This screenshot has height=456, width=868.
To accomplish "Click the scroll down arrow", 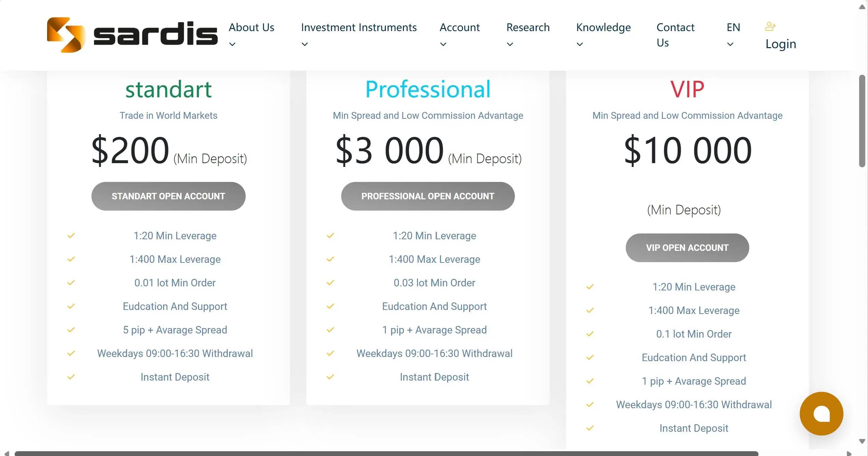I will coord(862,441).
